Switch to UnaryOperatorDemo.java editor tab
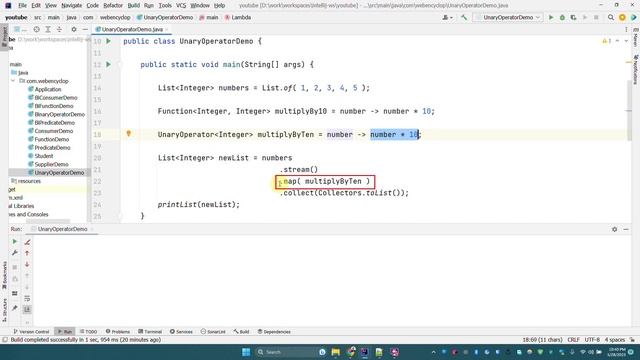The image size is (640, 360). tap(132, 29)
